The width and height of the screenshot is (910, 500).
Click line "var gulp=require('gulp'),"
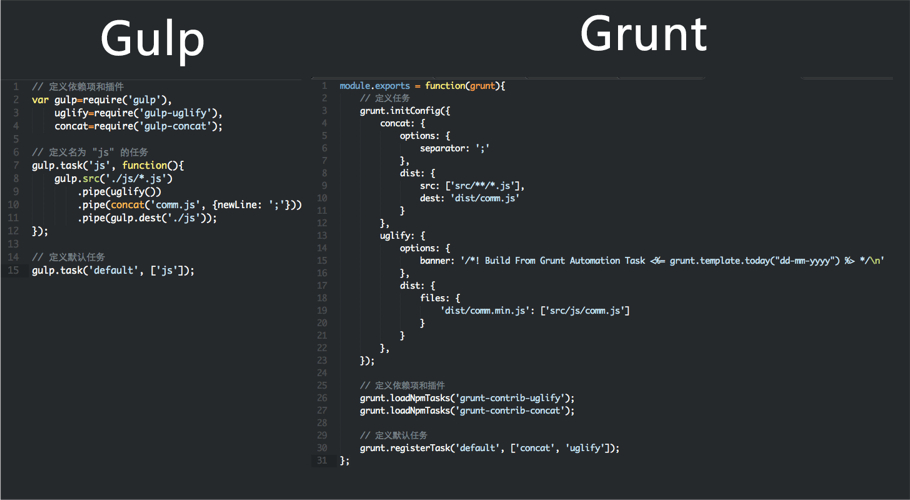[x=102, y=100]
